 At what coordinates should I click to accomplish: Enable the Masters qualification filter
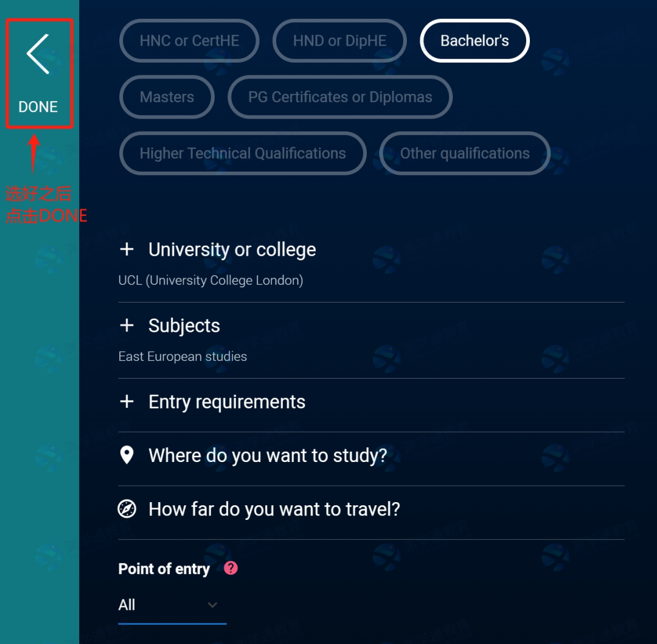tap(167, 97)
